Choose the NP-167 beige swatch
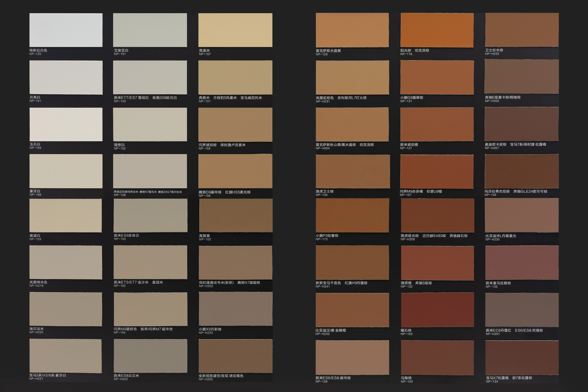Viewport: 588px width, 392px height. coord(235,30)
